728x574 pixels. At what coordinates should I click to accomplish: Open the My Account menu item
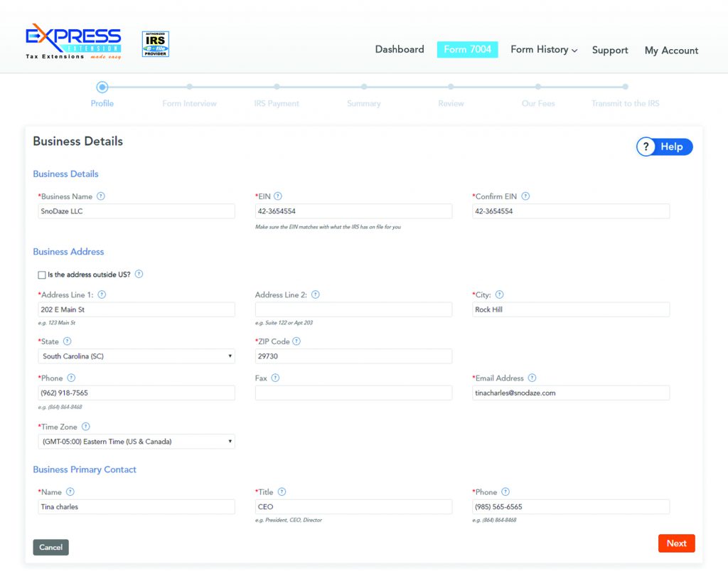671,51
